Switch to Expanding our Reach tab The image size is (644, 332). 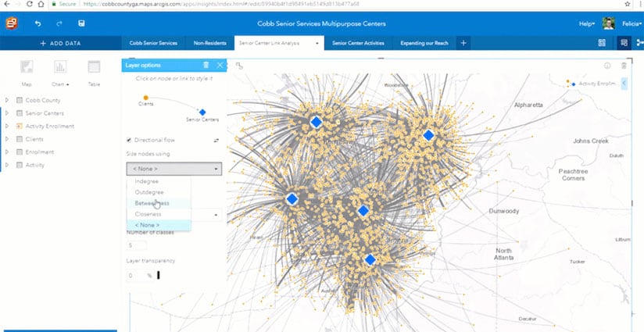[424, 43]
